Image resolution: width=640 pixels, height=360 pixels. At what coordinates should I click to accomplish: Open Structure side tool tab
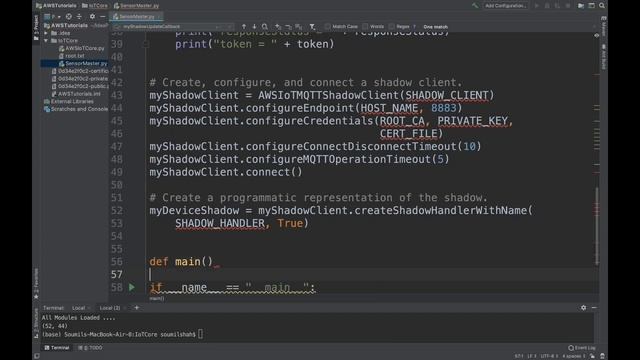click(36, 323)
